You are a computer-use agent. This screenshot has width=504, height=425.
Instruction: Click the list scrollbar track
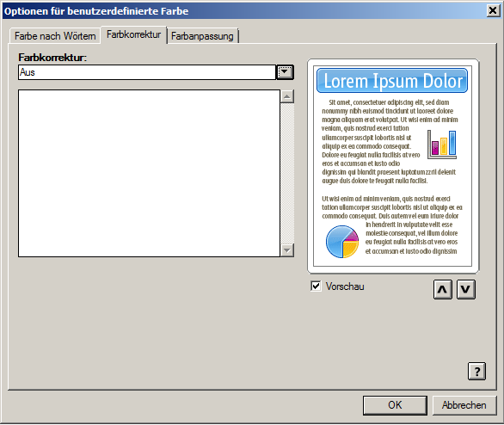pyautogui.click(x=287, y=173)
